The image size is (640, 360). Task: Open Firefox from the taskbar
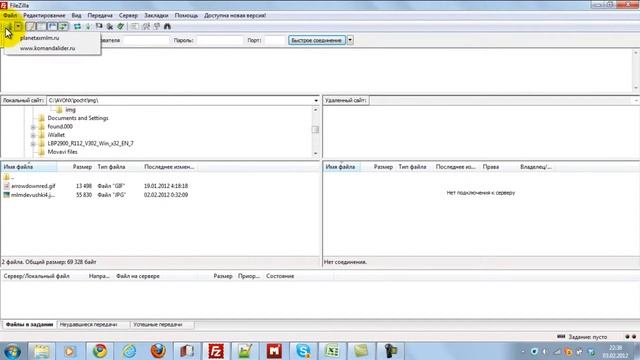(158, 351)
